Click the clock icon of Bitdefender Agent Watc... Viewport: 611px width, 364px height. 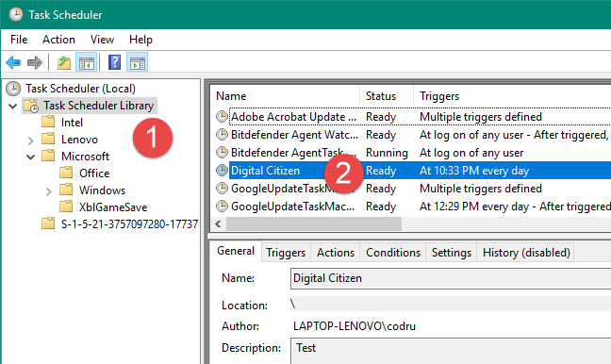click(x=222, y=135)
